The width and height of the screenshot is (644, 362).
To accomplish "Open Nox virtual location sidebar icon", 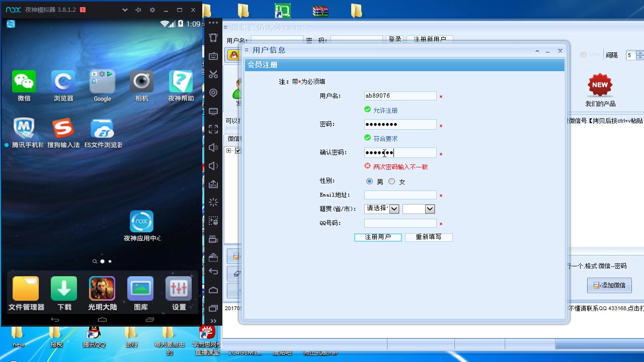I will [x=213, y=93].
